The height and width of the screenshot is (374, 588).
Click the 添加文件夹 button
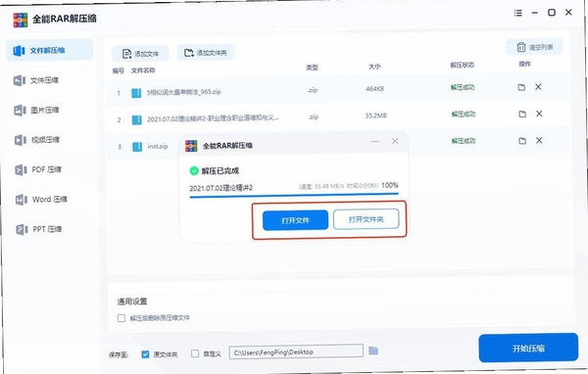pos(205,53)
